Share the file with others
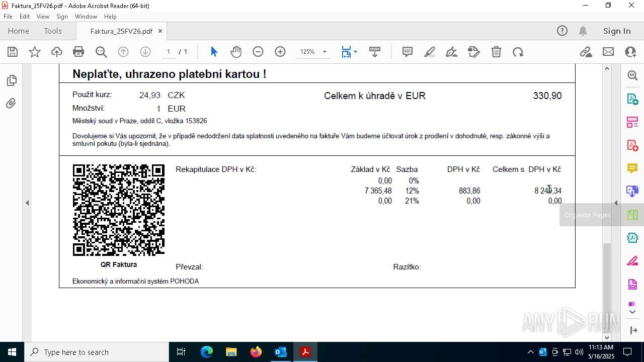 click(630, 52)
